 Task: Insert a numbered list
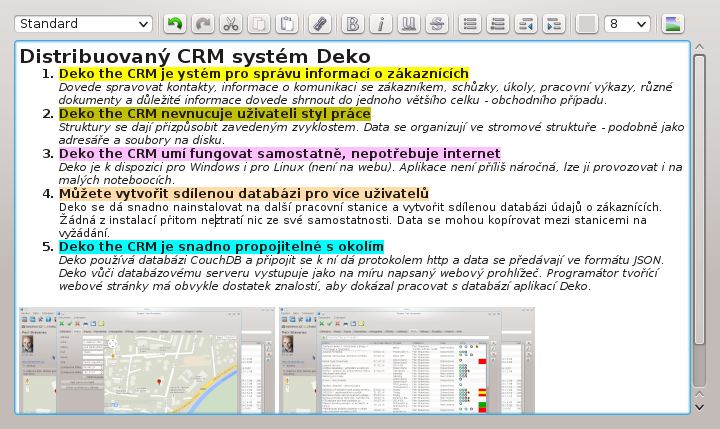coord(498,24)
